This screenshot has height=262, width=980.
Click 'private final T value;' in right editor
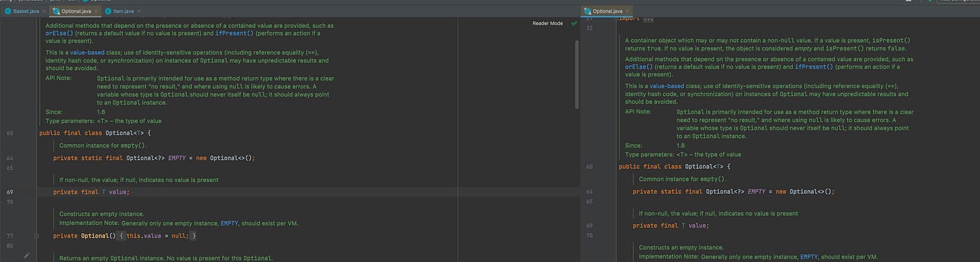tap(671, 225)
